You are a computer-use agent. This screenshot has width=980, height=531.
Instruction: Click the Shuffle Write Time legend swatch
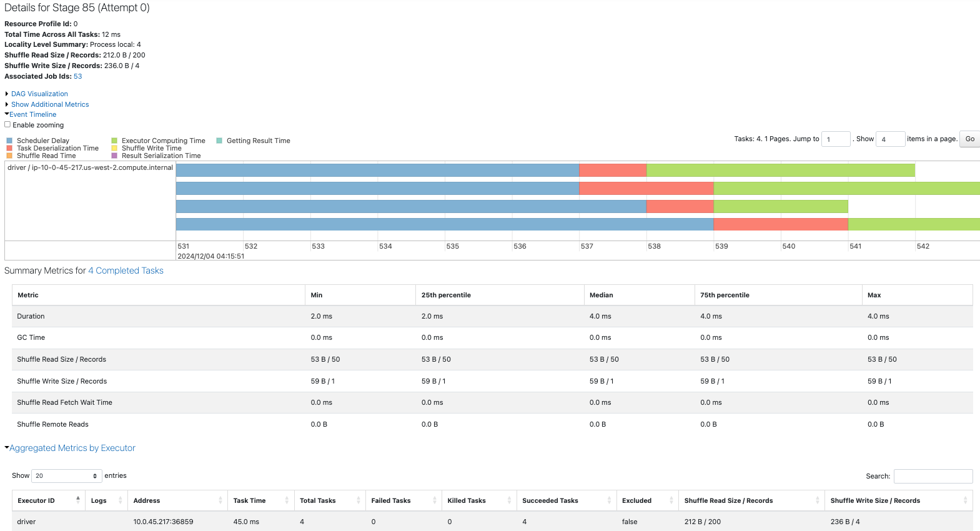point(114,148)
